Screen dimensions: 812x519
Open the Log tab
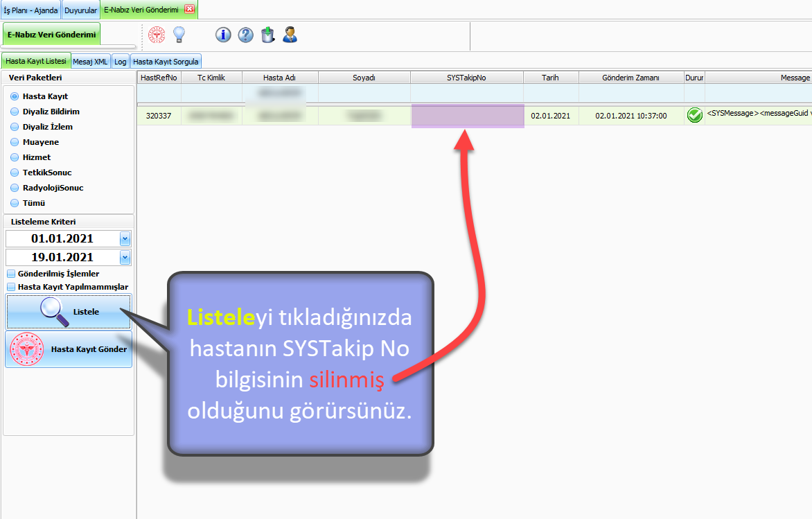(120, 62)
